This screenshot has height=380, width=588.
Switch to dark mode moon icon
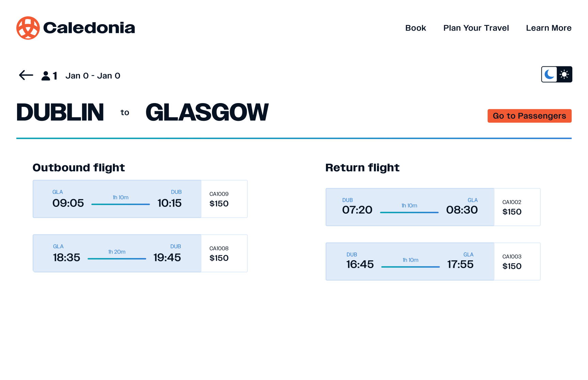(x=549, y=74)
